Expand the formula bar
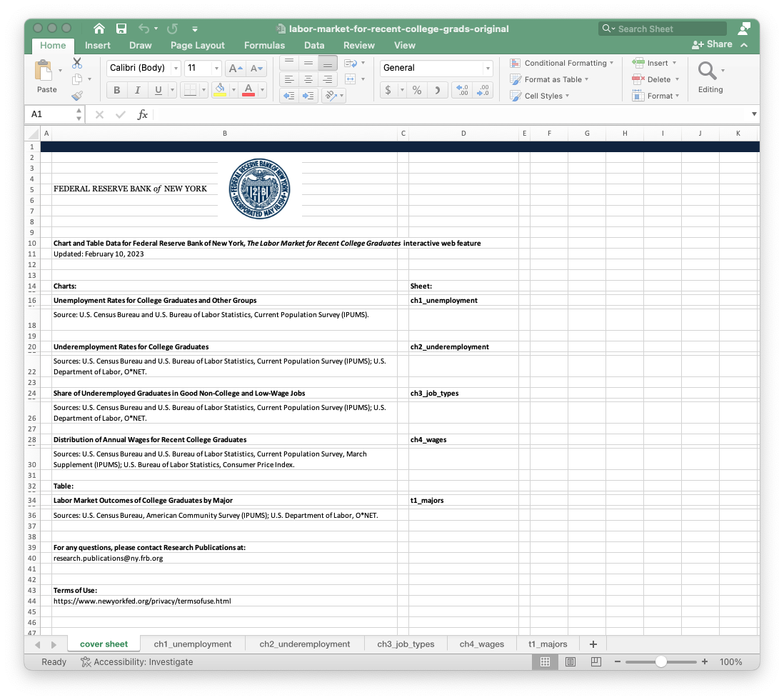This screenshot has height=700, width=784. pyautogui.click(x=754, y=114)
